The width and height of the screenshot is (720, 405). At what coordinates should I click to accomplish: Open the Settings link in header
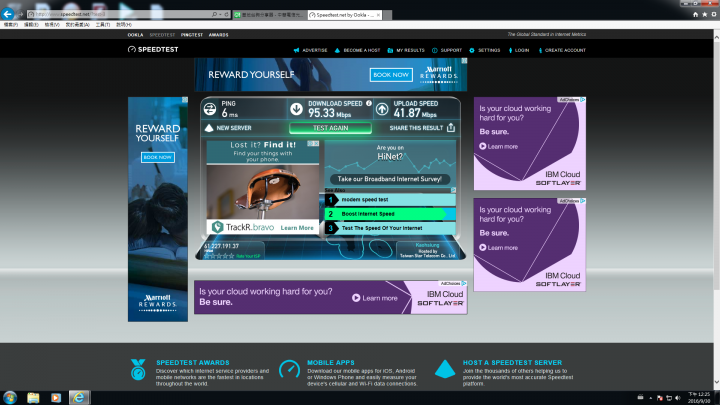[485, 49]
